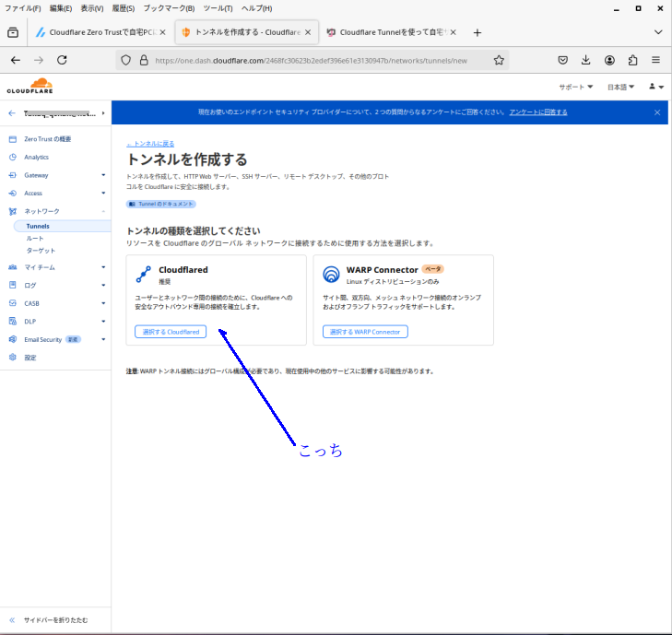The width and height of the screenshot is (672, 635).
Task: Click the Firefox reload page icon
Action: click(62, 60)
